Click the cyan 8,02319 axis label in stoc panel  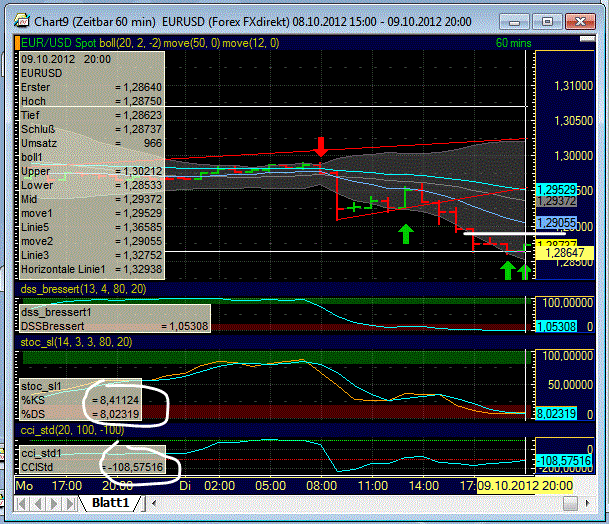point(556,413)
